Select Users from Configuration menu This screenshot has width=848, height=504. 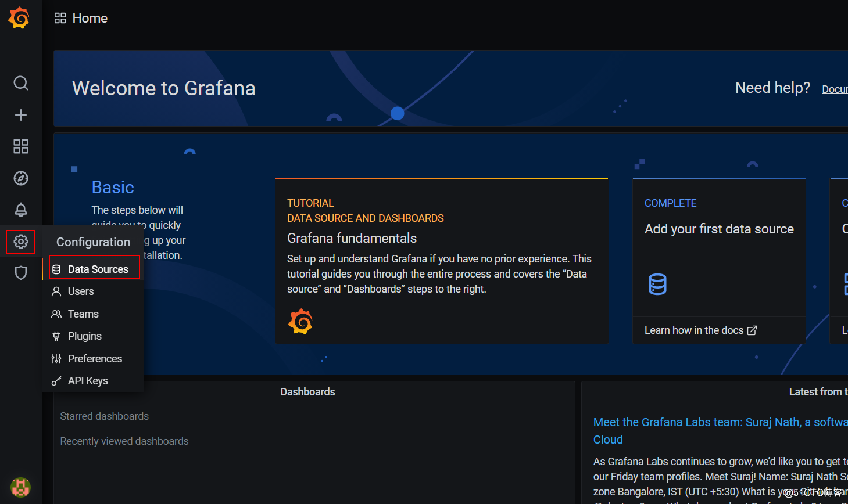point(94,291)
